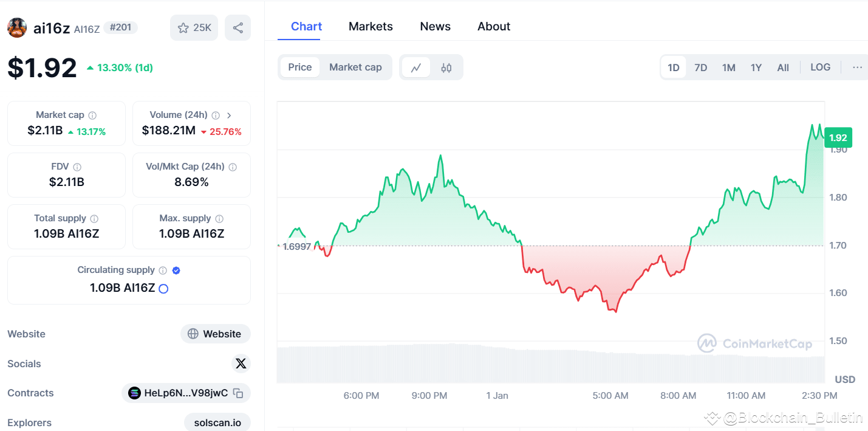Select the 7D time range
This screenshot has width=868, height=431.
700,67
